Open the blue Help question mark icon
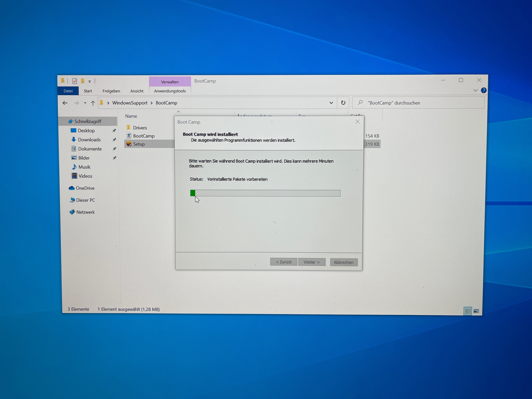Screen dimensions: 532x399 tap(483, 90)
